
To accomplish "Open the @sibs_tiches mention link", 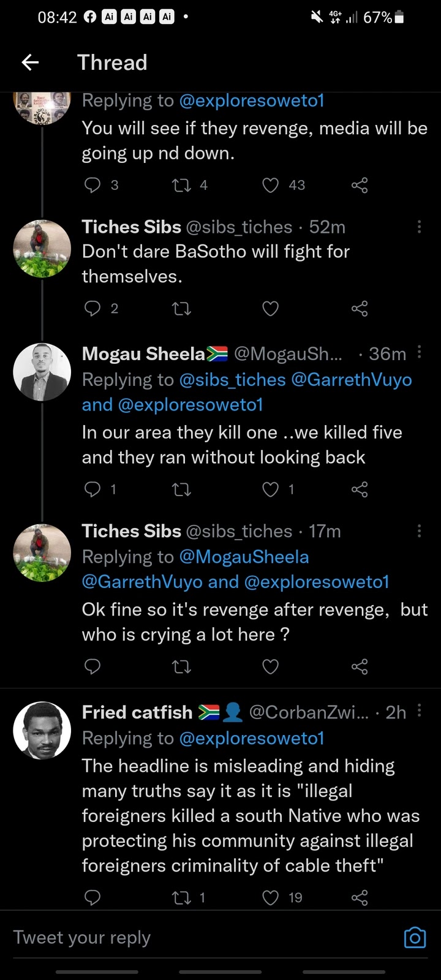I will click(232, 380).
